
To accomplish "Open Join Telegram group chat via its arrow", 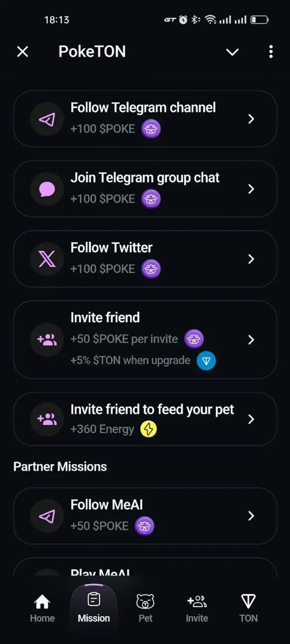I will (251, 189).
